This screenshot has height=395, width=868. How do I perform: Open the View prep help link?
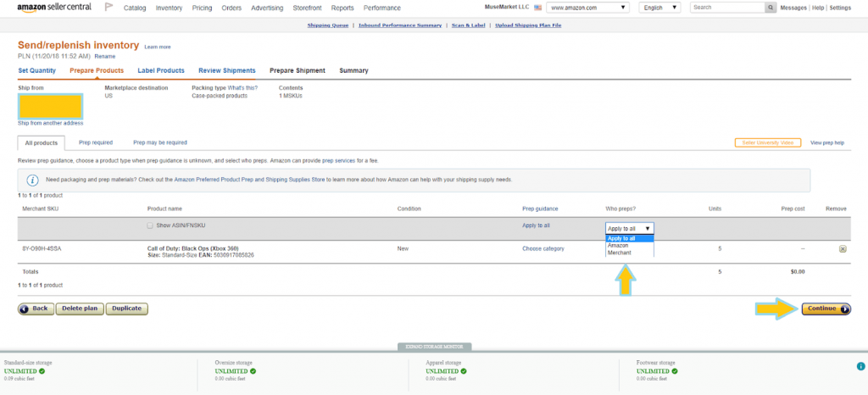(x=827, y=142)
